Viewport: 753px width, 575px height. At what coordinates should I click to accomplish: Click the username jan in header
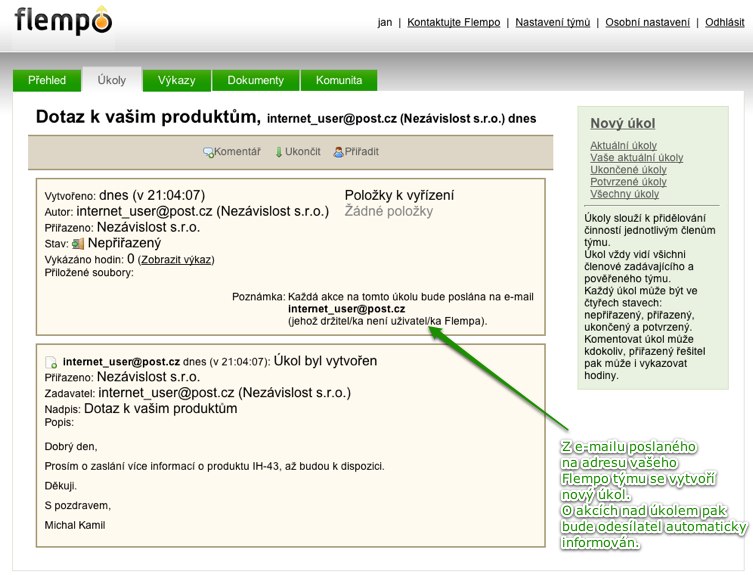point(385,22)
